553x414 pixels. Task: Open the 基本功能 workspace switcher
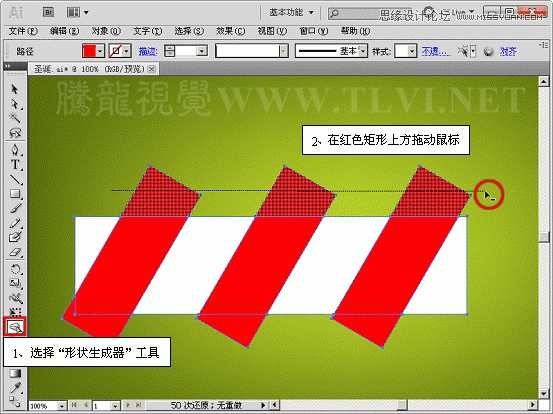(x=291, y=13)
